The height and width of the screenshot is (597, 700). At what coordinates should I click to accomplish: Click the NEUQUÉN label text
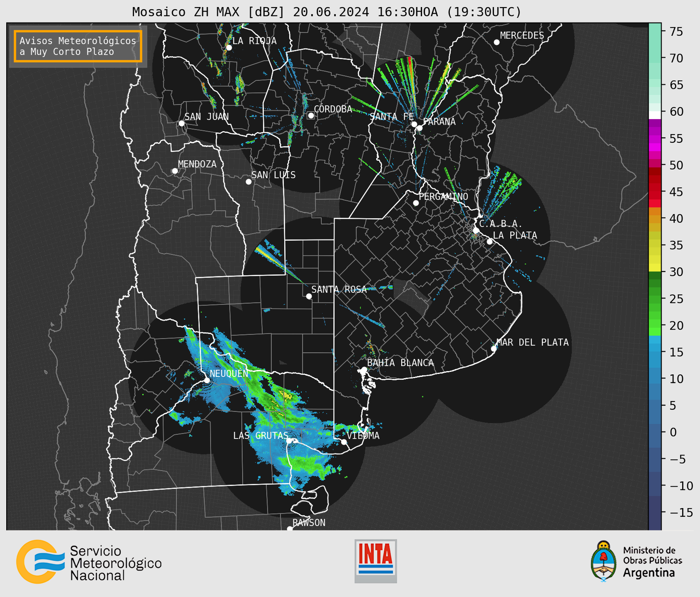click(x=229, y=373)
